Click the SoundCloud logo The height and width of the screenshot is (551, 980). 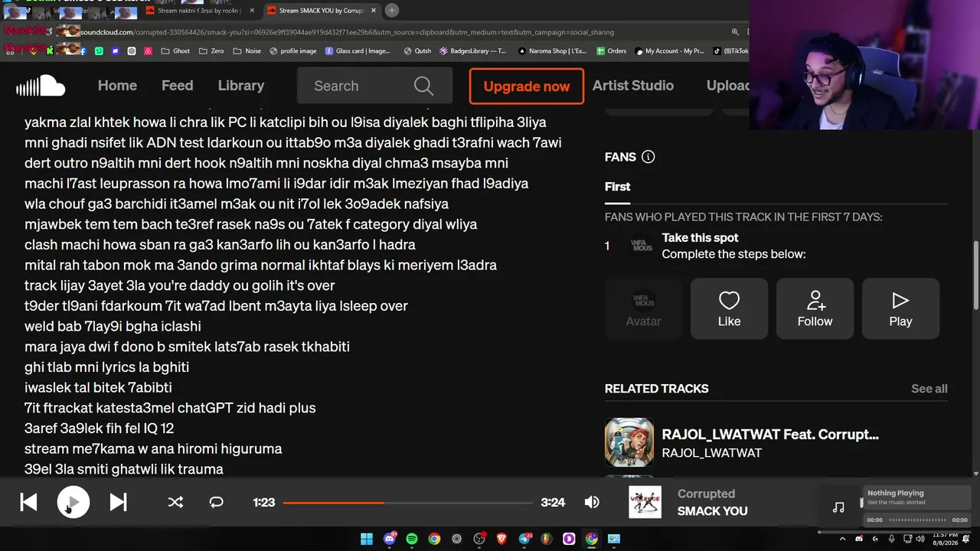(41, 86)
